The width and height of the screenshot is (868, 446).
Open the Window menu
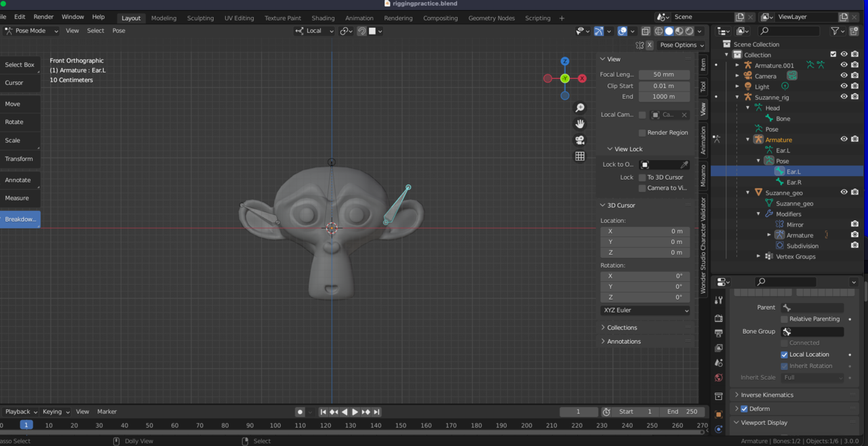point(73,17)
